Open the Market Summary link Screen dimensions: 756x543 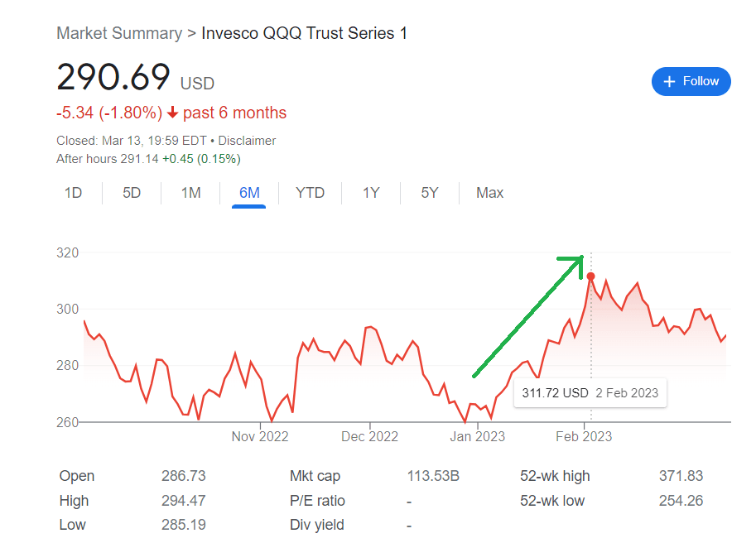tap(119, 34)
